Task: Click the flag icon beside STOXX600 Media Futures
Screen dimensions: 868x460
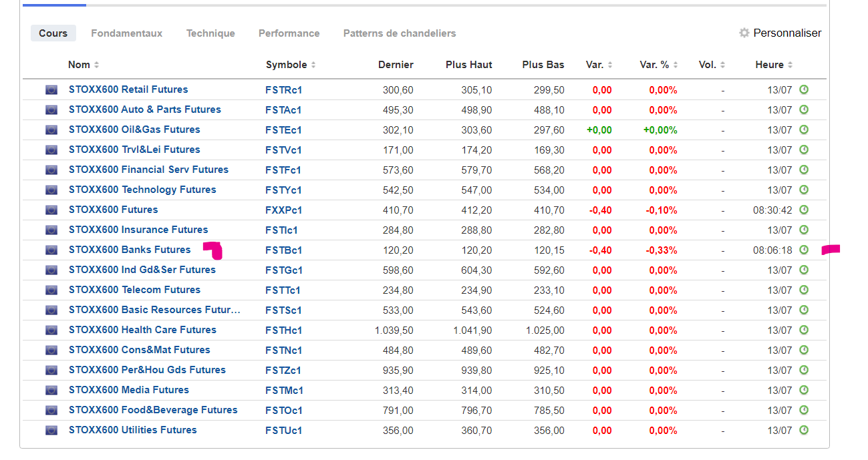Action: tap(51, 390)
